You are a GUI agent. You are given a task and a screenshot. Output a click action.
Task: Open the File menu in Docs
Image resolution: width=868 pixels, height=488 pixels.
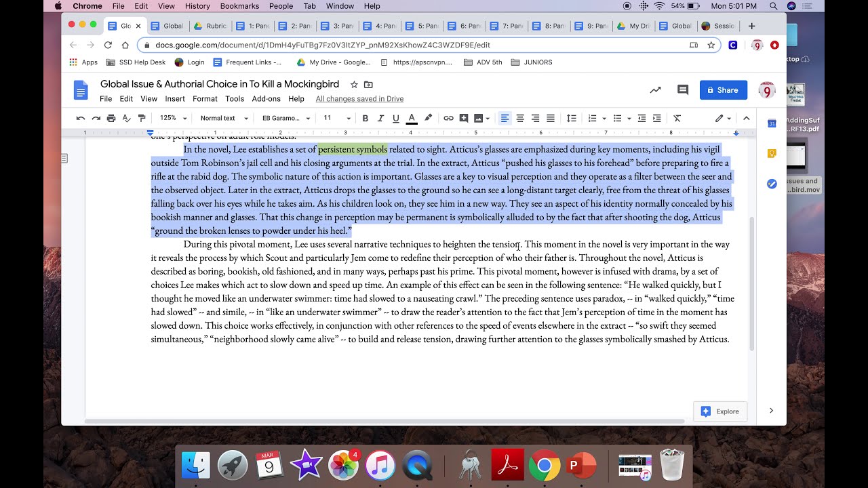click(x=106, y=99)
